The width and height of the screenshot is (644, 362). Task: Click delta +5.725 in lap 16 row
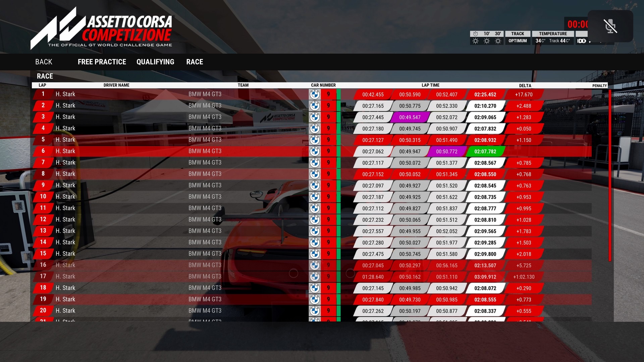click(524, 265)
